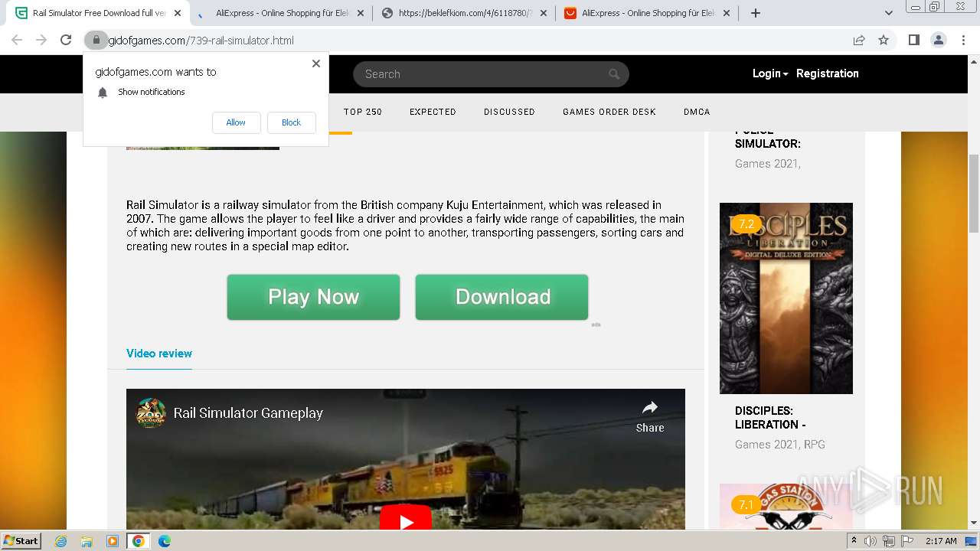
Task: Click the video channel avatar icon
Action: coord(151,413)
